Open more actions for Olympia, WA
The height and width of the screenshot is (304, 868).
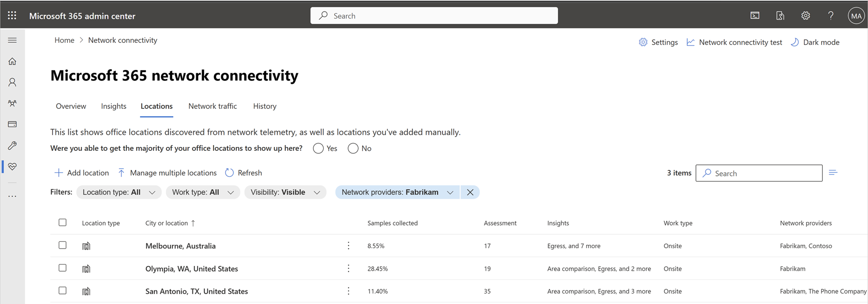[349, 268]
